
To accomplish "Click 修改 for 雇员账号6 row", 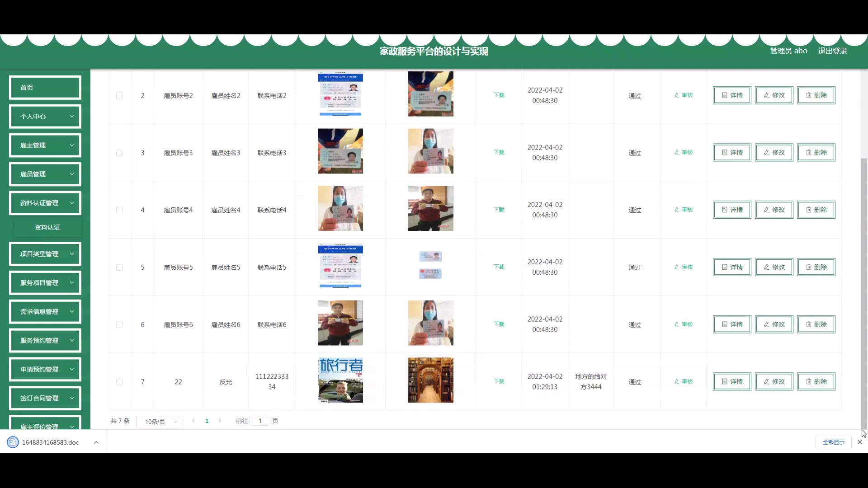I will (774, 324).
